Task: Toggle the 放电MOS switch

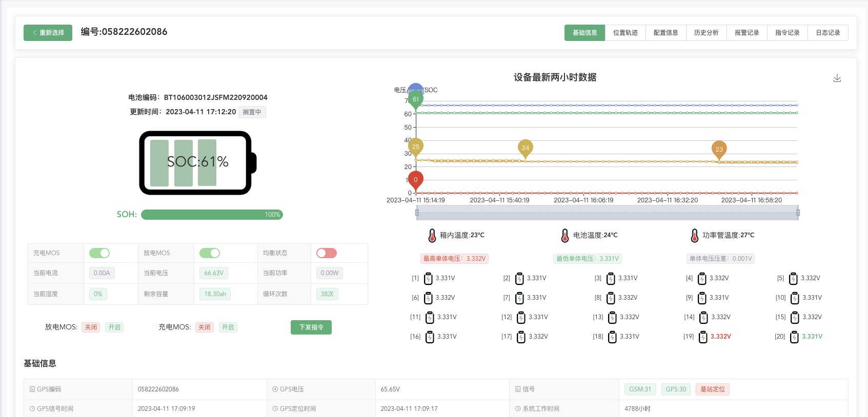Action: click(x=210, y=253)
